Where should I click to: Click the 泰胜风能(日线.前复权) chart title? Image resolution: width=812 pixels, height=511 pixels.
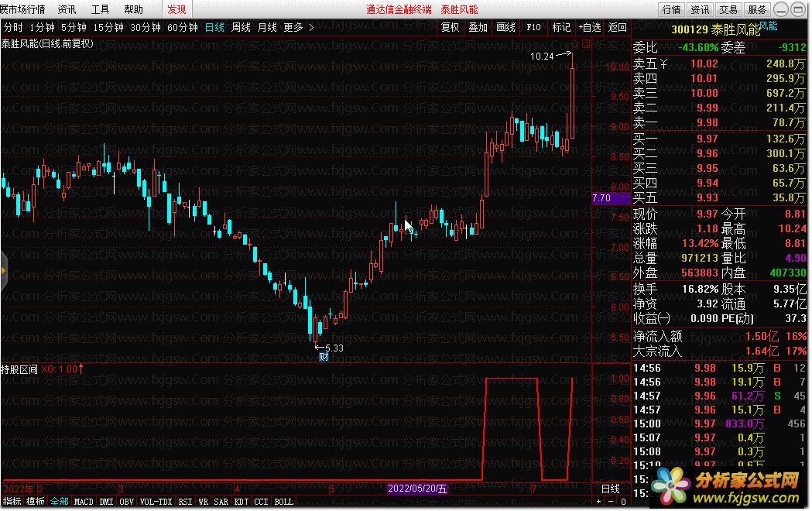coord(47,44)
